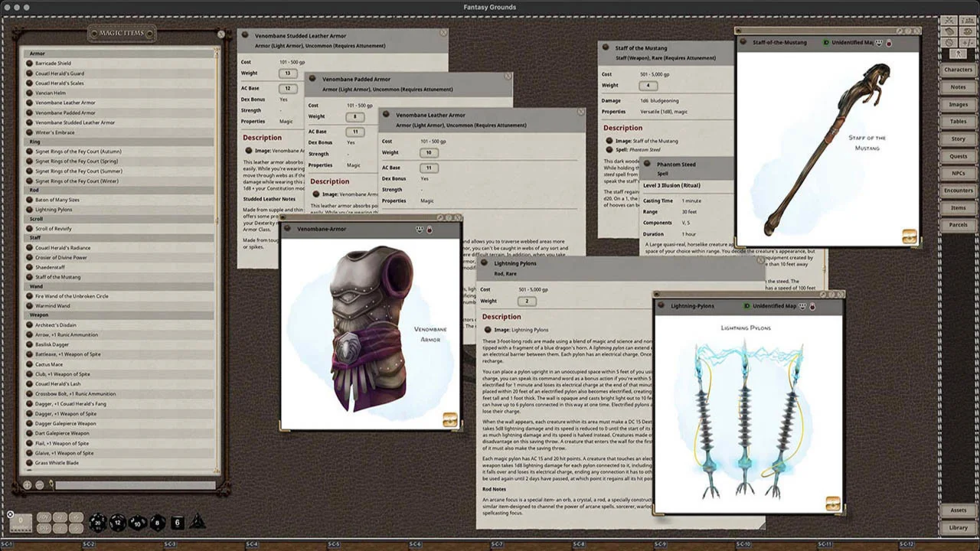The image size is (980, 551).
Task: Open the Parcels sidebar button
Action: coord(958,225)
